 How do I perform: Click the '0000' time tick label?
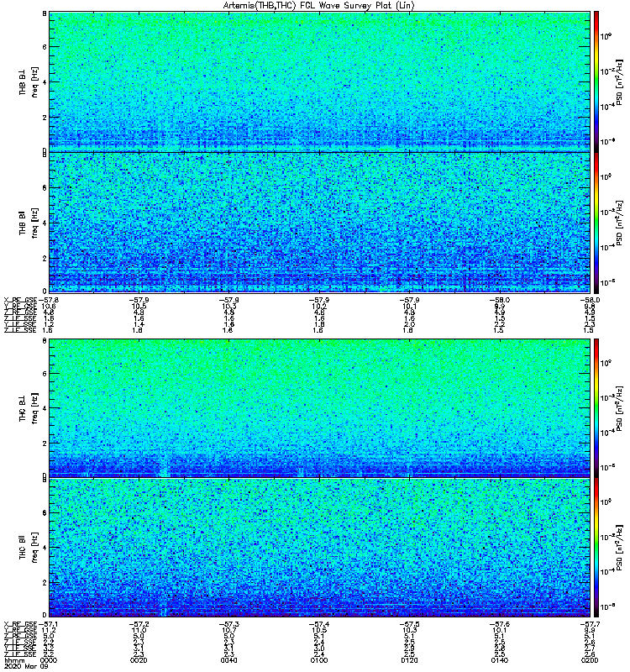pos(48,660)
